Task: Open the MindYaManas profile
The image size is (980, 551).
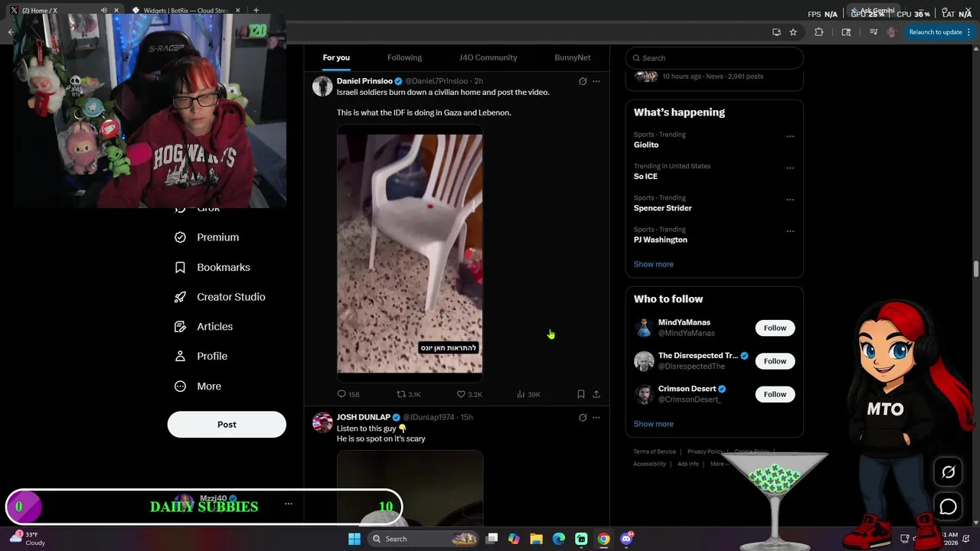Action: [684, 322]
